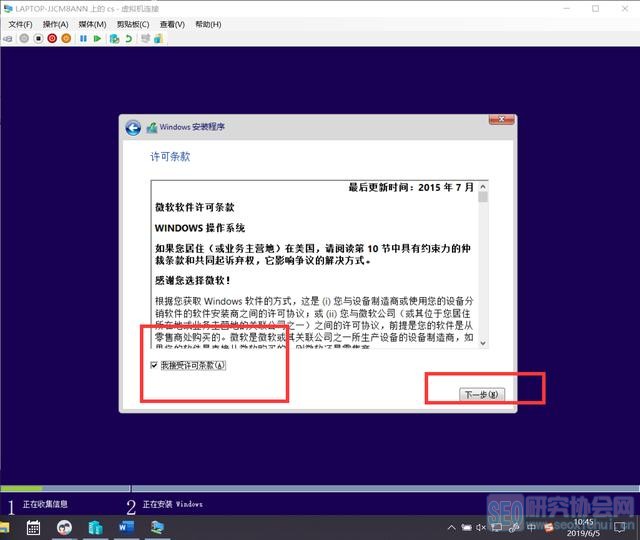The height and width of the screenshot is (540, 640).
Task: Toggle the 中 input method indicator
Action: (x=531, y=527)
